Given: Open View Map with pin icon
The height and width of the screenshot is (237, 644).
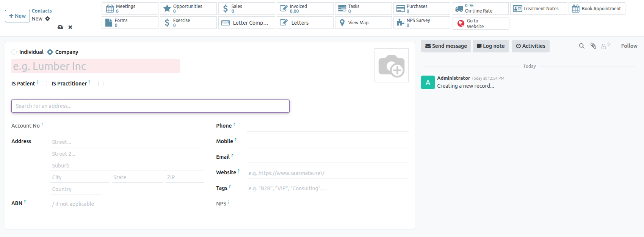Looking at the screenshot, I should 363,23.
